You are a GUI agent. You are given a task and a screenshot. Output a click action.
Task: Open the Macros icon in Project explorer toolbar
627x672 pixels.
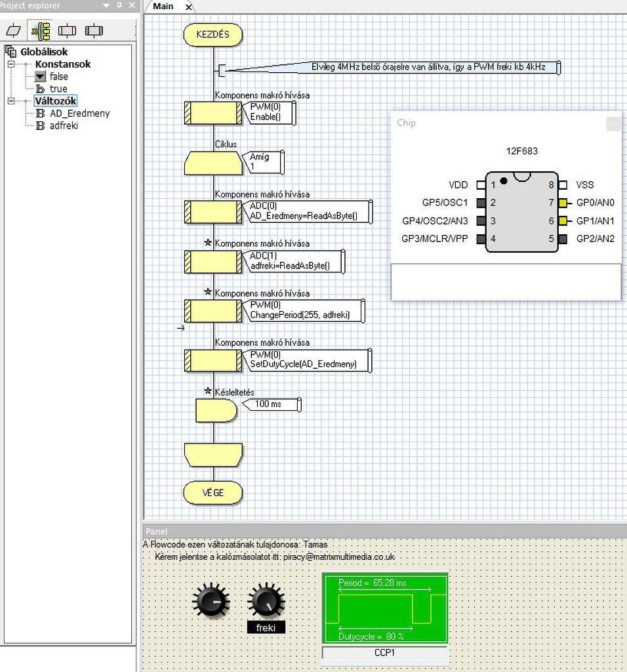(x=67, y=31)
